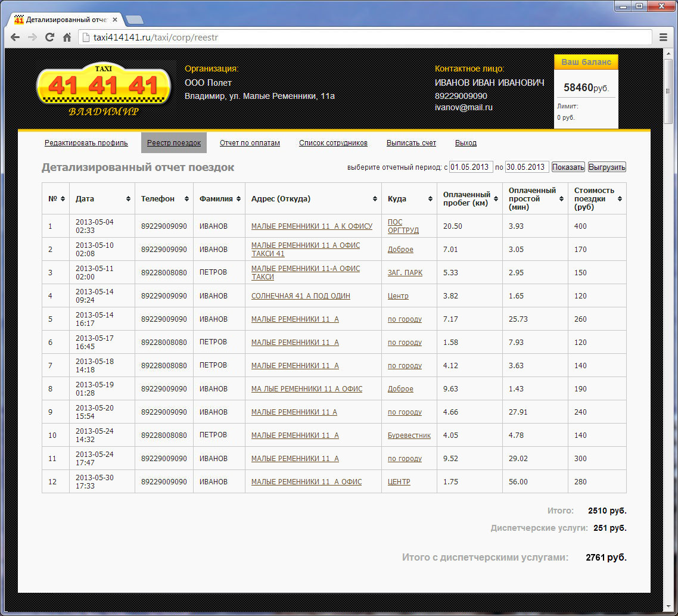Sort by Телефон column arrows
678x616 pixels.
click(187, 199)
